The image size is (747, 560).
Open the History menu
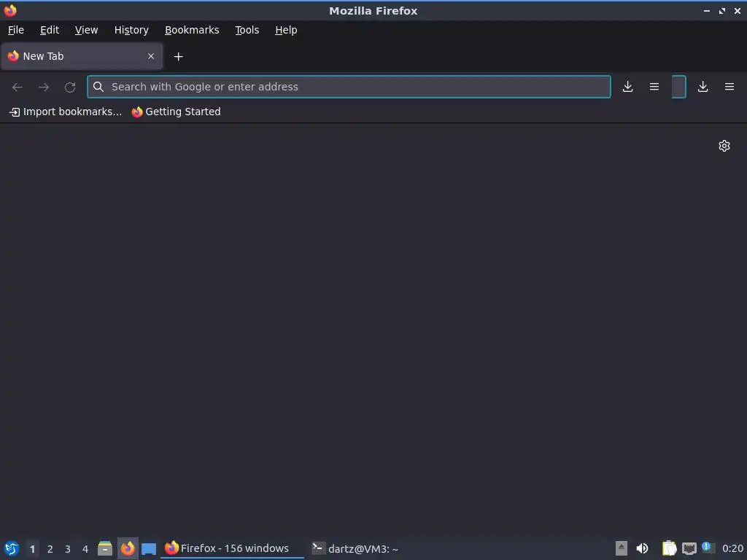click(x=131, y=30)
